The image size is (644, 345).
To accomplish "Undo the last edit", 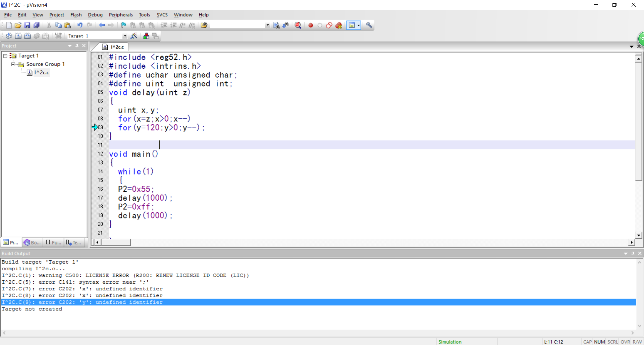I will 80,25.
